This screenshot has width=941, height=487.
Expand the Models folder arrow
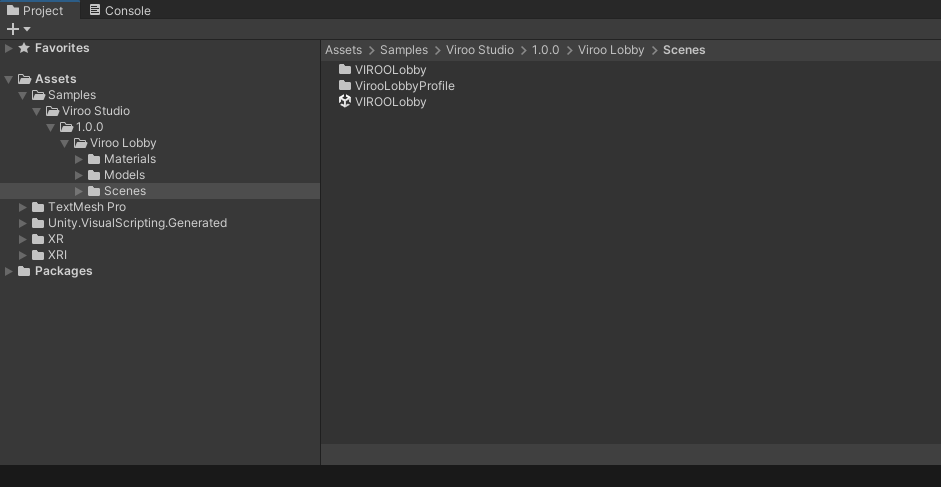tap(79, 175)
